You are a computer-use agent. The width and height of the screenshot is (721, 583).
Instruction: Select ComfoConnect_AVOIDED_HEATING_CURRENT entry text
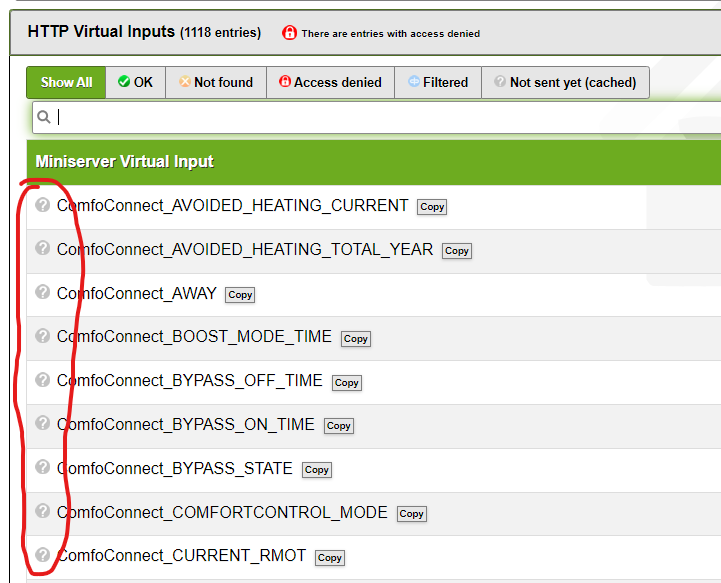232,206
